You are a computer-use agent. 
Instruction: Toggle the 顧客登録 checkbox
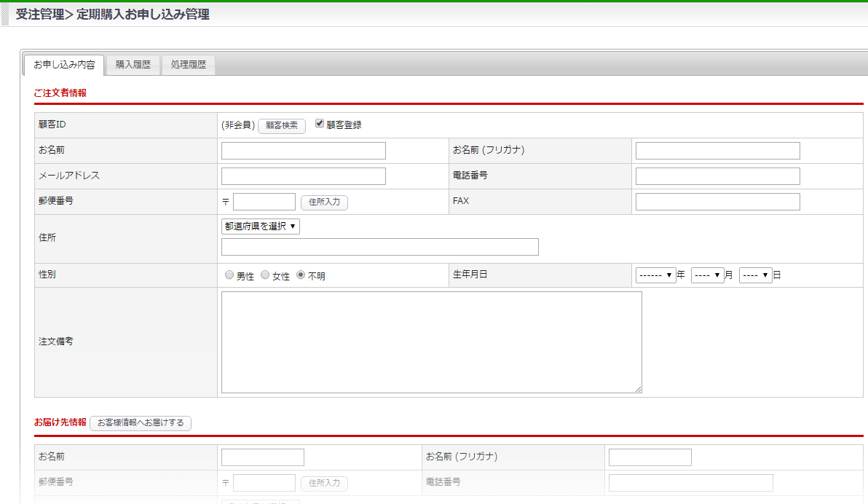pos(320,124)
